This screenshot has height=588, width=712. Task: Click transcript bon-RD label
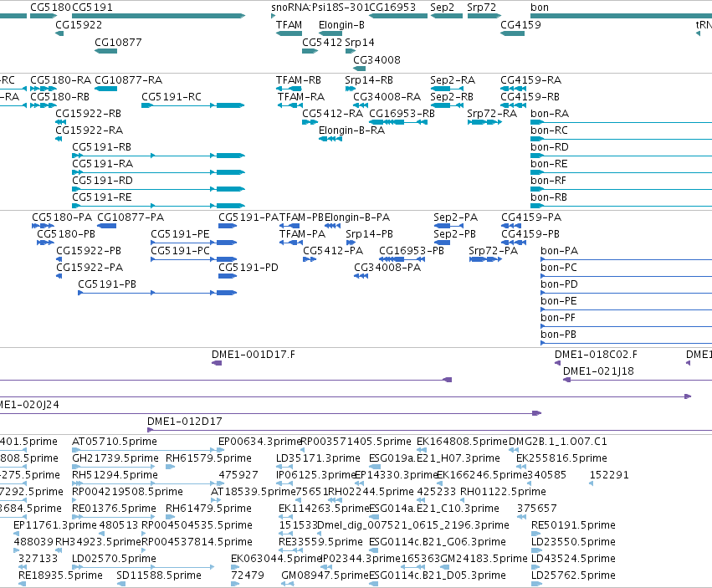point(550,147)
